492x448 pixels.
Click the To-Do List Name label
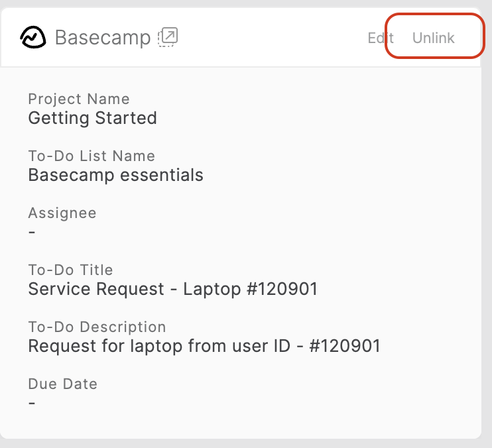click(x=92, y=156)
